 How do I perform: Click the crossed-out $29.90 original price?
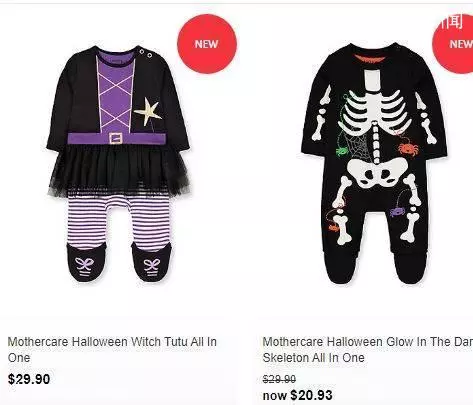[x=279, y=379]
